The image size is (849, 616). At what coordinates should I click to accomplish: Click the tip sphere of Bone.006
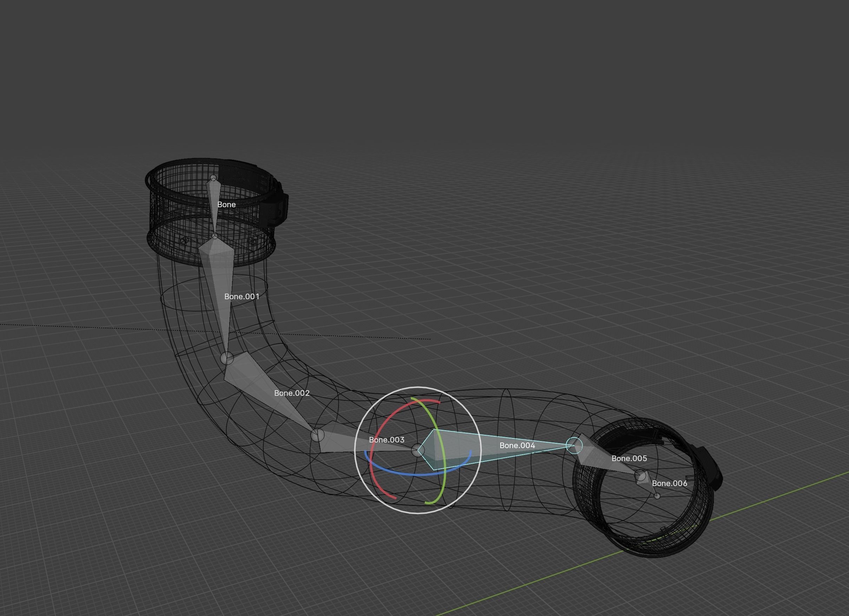657,496
